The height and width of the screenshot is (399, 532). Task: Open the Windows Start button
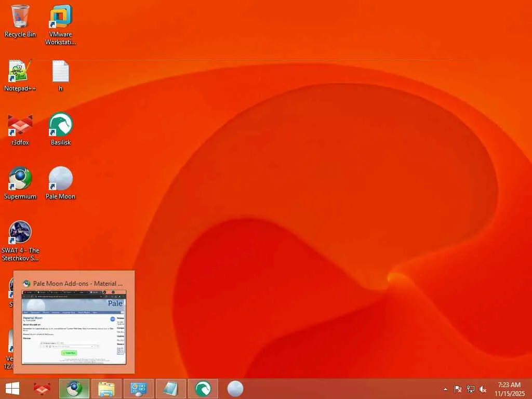tap(12, 389)
